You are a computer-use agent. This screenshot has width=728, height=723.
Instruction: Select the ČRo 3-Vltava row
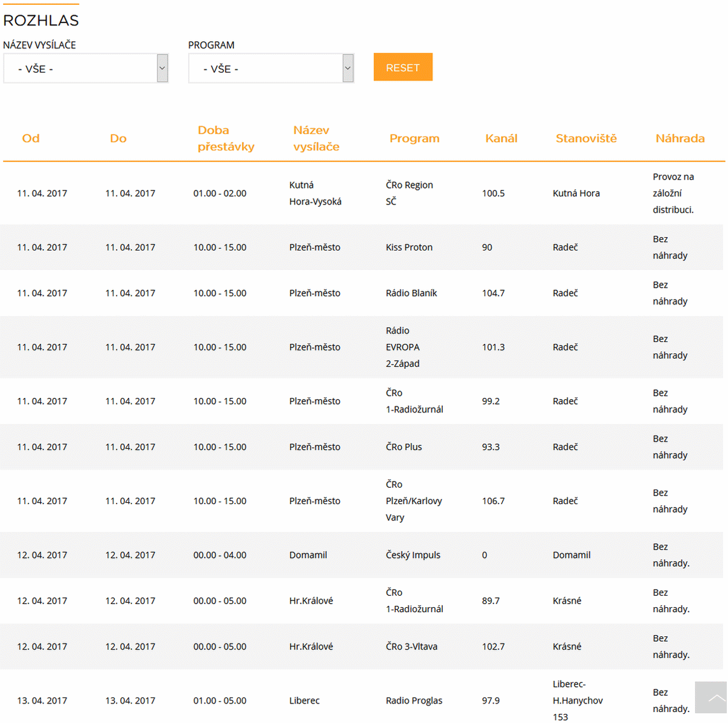point(411,647)
